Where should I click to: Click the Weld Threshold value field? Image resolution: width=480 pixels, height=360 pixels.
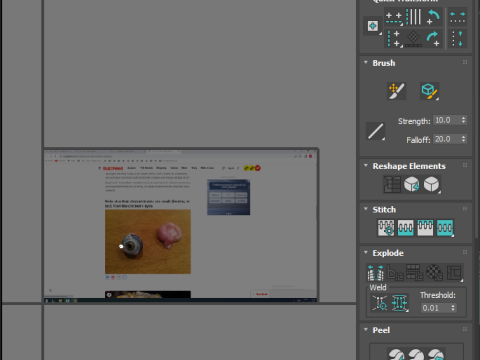(x=435, y=308)
